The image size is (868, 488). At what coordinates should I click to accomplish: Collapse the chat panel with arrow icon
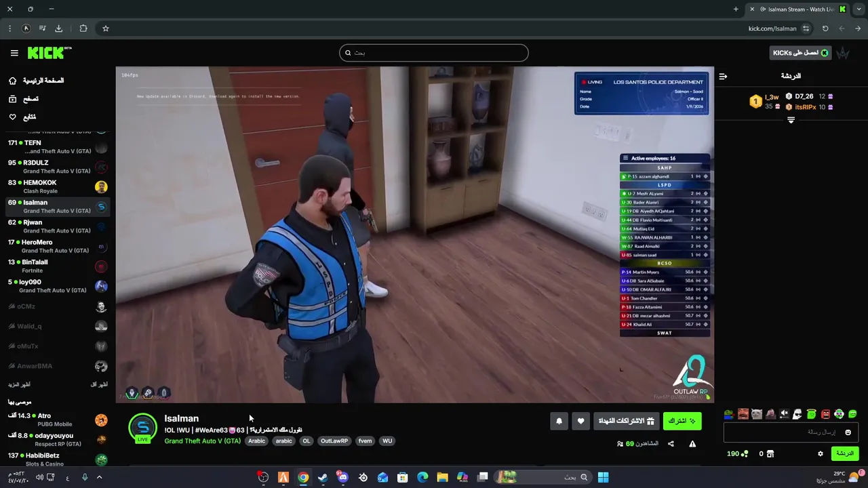coord(723,77)
